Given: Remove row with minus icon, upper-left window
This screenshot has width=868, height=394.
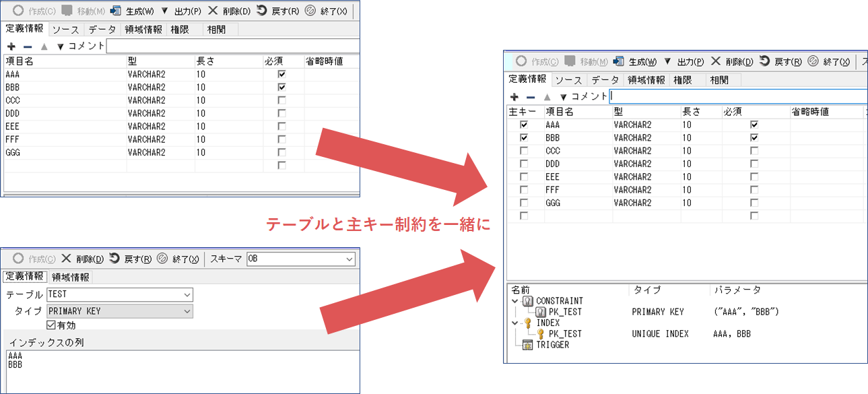Looking at the screenshot, I should (x=28, y=46).
